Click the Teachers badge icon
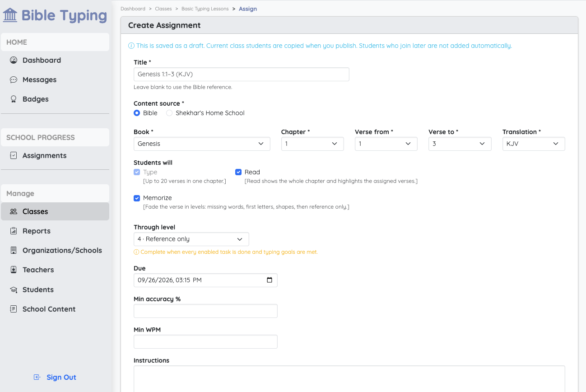586x392 pixels. tap(14, 270)
